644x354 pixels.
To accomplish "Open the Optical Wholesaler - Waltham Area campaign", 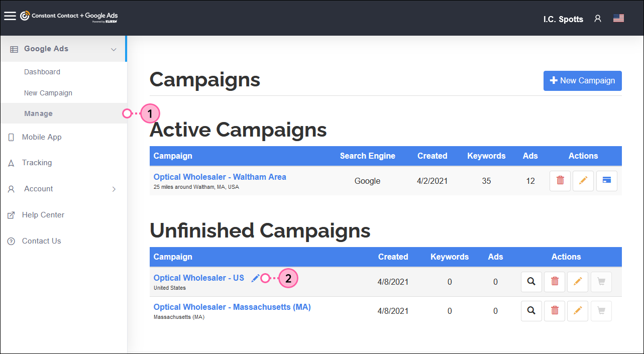I will tap(220, 177).
